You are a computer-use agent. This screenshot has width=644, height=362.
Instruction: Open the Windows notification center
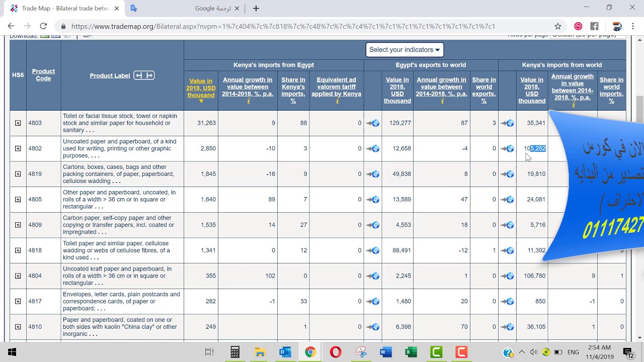[628, 352]
